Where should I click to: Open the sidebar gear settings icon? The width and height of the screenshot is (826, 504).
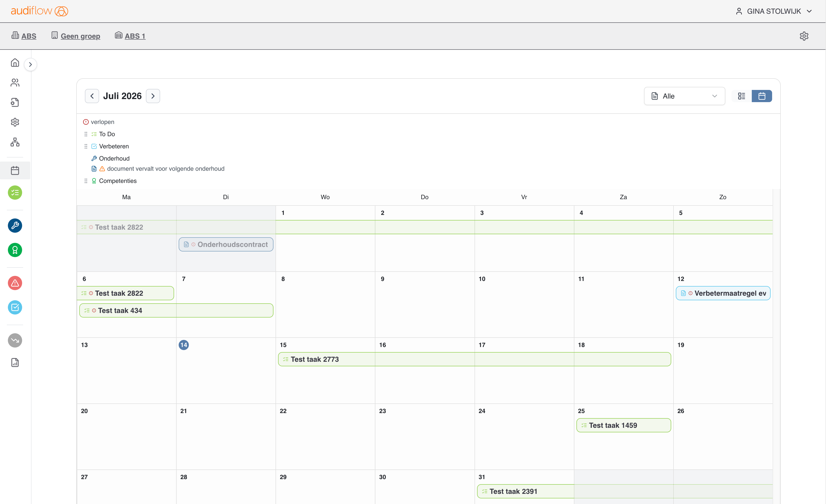(x=15, y=122)
